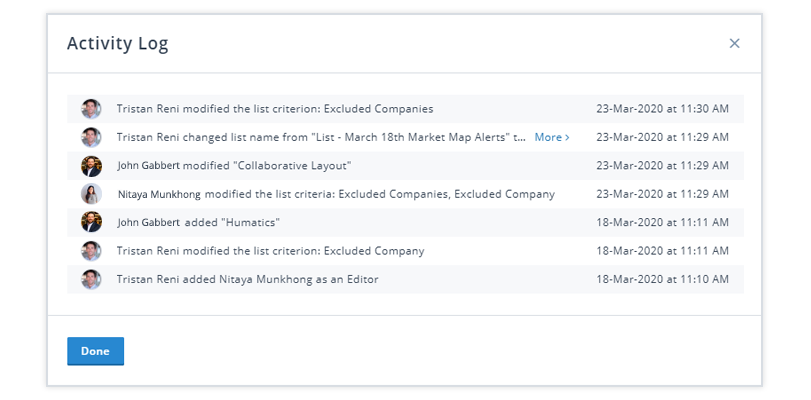Click John Gabbert's avatar on Humatics entry
The width and height of the screenshot is (811, 400).
pos(91,223)
